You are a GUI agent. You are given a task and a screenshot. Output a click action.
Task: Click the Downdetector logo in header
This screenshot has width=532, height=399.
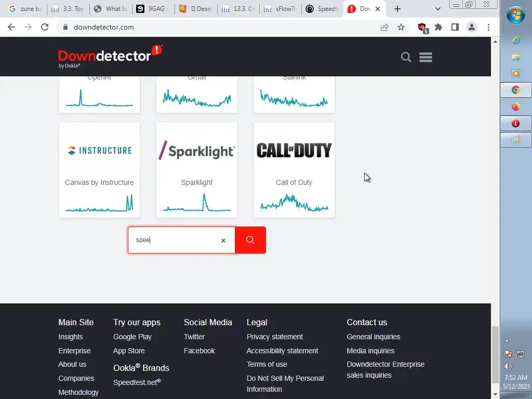(110, 56)
